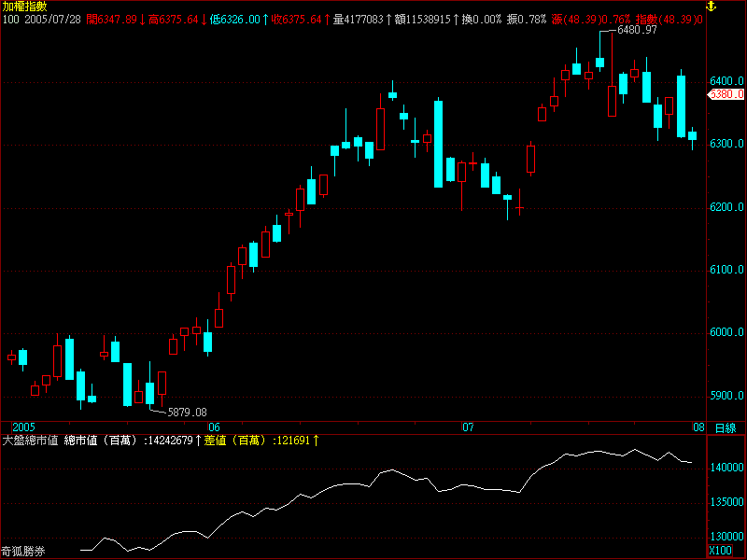Click the 6400.0 price axis label

[726, 81]
